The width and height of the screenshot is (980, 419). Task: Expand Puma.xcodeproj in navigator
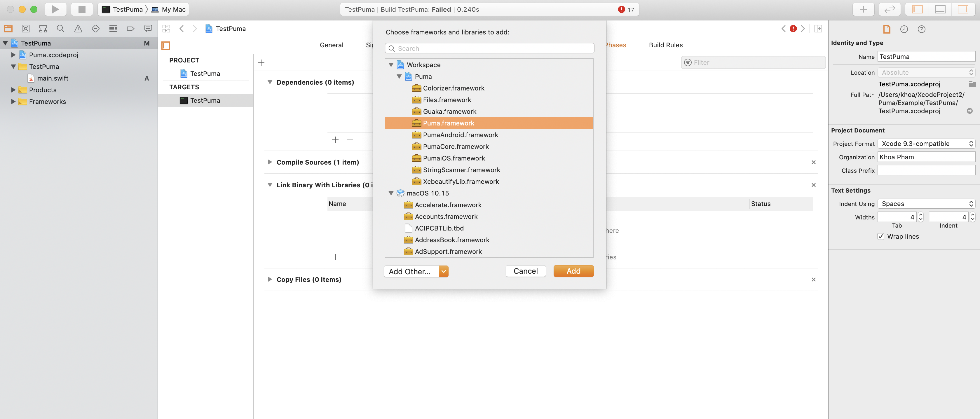[x=13, y=55]
